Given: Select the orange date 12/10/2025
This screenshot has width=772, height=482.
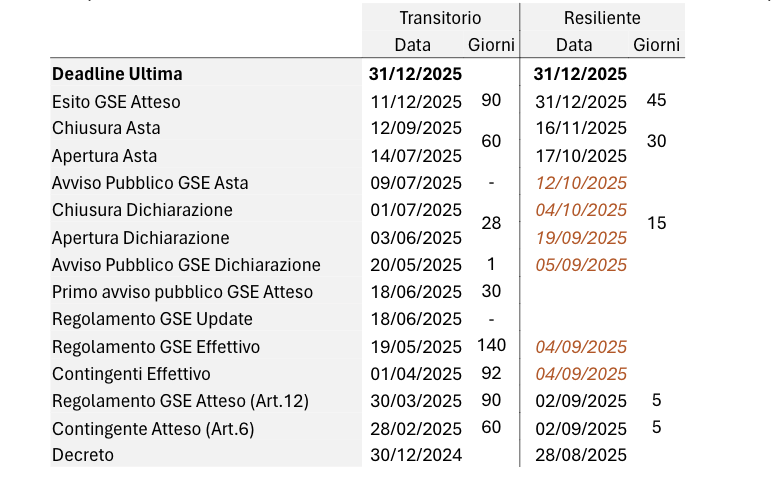Looking at the screenshot, I should [x=581, y=183].
